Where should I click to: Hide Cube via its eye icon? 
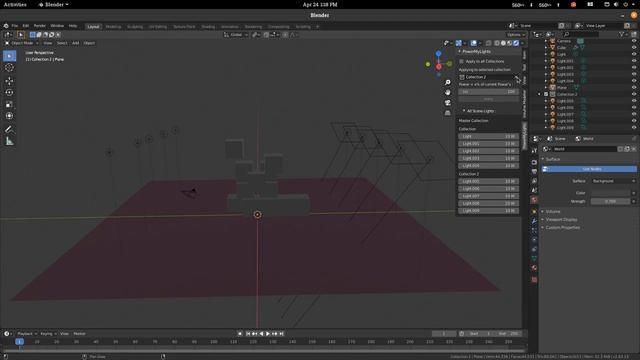[634, 47]
